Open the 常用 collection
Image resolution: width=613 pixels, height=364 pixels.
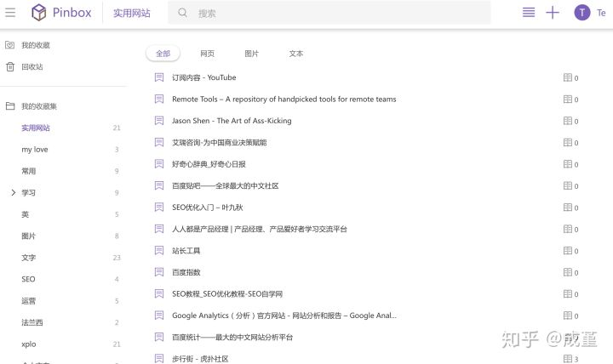click(29, 171)
